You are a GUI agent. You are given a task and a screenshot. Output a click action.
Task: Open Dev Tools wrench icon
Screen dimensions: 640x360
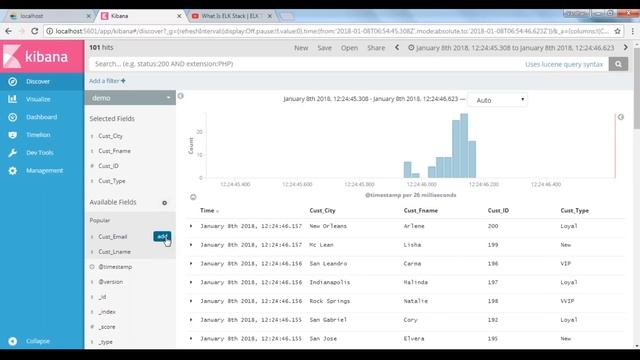pyautogui.click(x=13, y=153)
